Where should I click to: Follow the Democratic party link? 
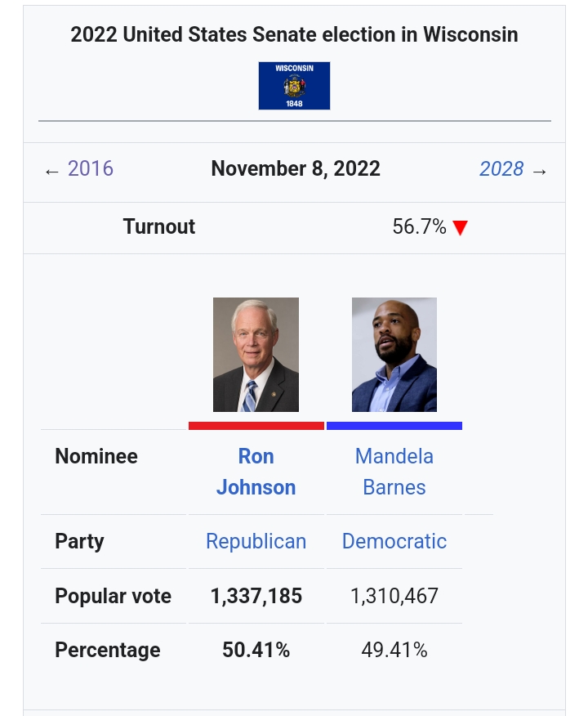(394, 541)
